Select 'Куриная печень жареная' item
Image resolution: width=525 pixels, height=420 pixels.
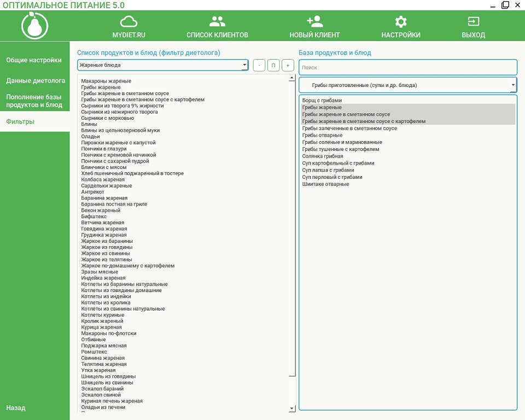[x=112, y=401]
